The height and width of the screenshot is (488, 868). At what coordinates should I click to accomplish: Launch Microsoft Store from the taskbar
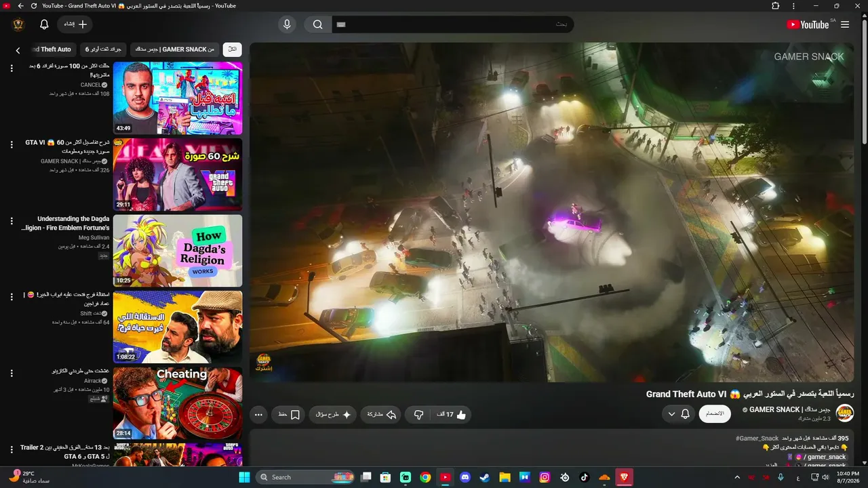(386, 477)
